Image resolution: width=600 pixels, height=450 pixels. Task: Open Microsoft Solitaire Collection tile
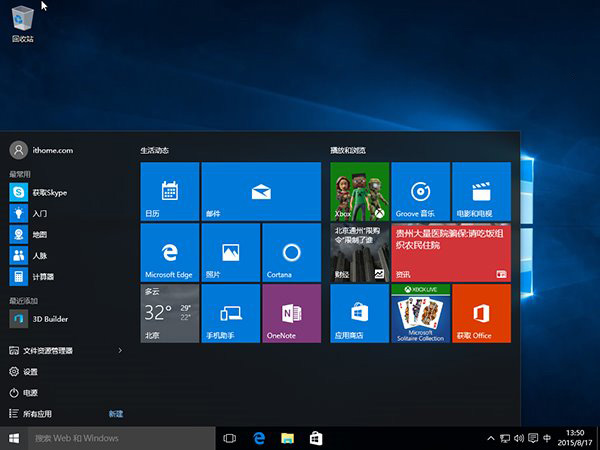[420, 313]
